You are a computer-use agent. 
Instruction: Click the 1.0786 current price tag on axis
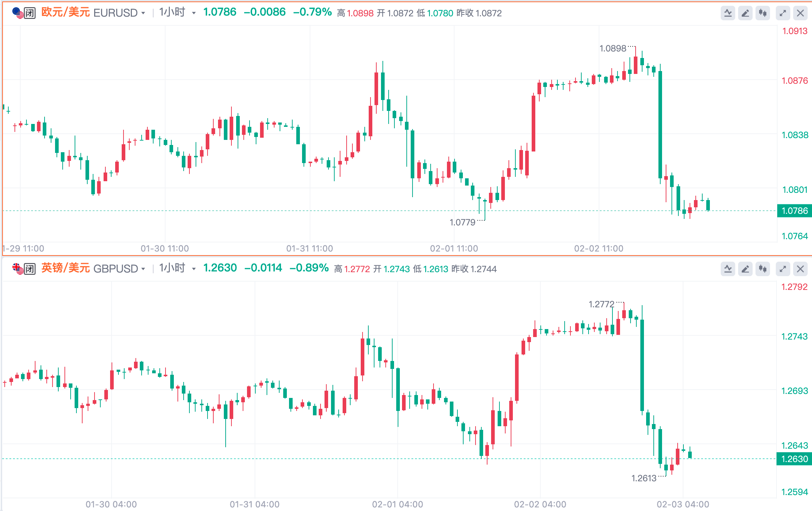[x=794, y=211]
